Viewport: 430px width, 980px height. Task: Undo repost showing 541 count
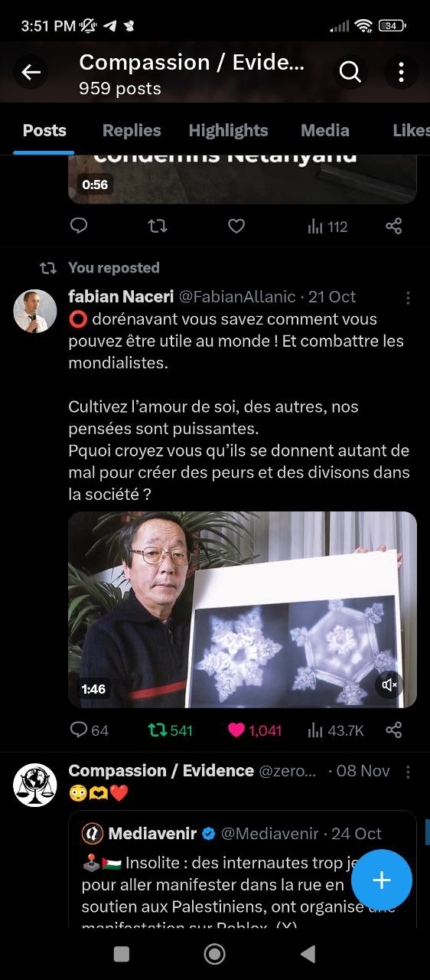pos(170,730)
